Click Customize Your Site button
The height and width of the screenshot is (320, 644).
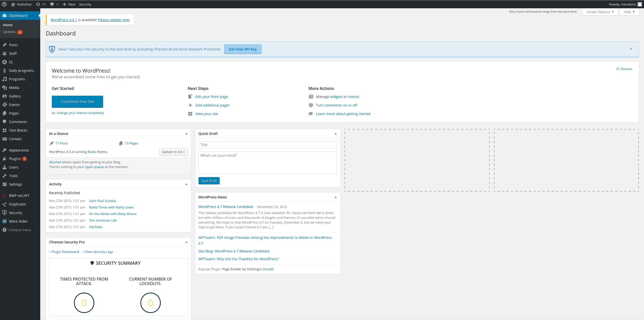point(77,101)
